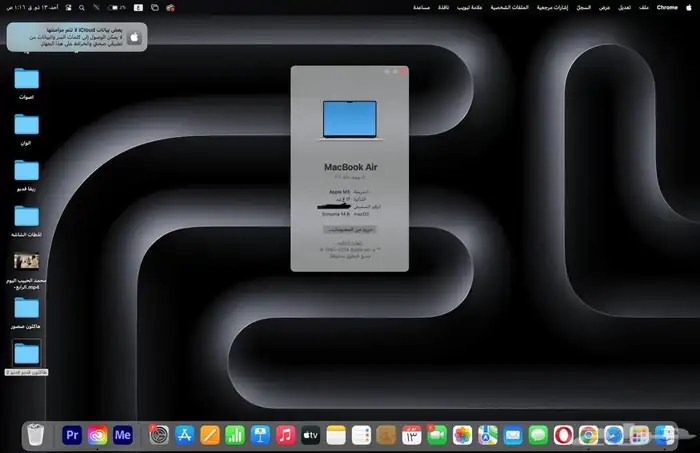This screenshot has width=700, height=453.
Task: Select the mp4 video file on desktop
Action: click(x=26, y=261)
